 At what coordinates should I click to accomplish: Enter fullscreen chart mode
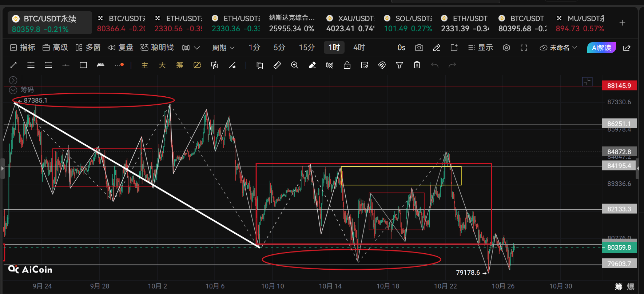click(524, 48)
